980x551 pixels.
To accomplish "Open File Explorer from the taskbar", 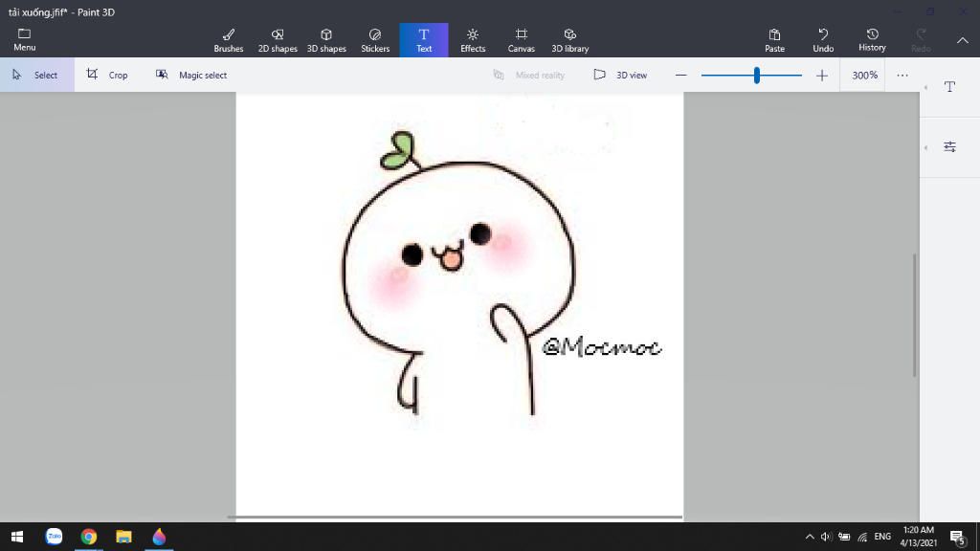I will [123, 537].
